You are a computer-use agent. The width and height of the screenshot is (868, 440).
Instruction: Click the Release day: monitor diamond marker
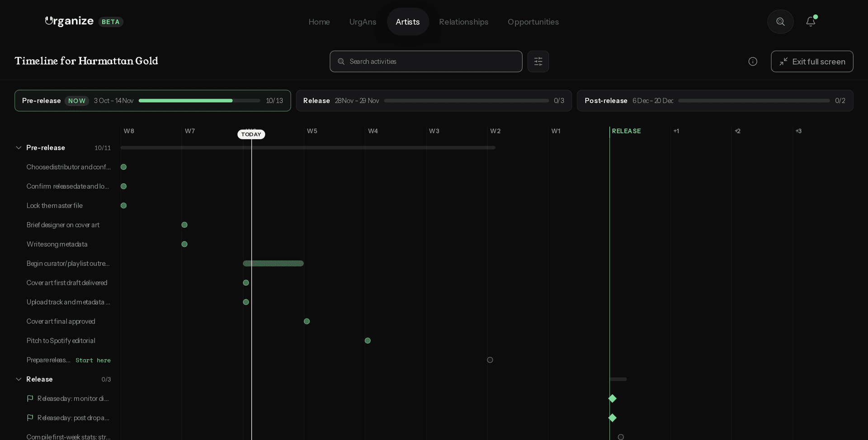612,398
